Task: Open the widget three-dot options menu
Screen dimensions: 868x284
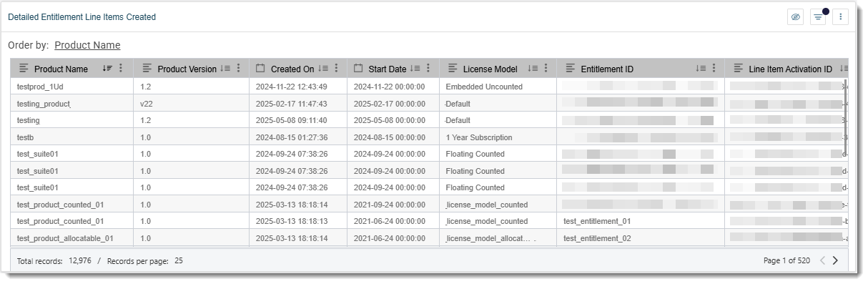Action: click(x=840, y=17)
